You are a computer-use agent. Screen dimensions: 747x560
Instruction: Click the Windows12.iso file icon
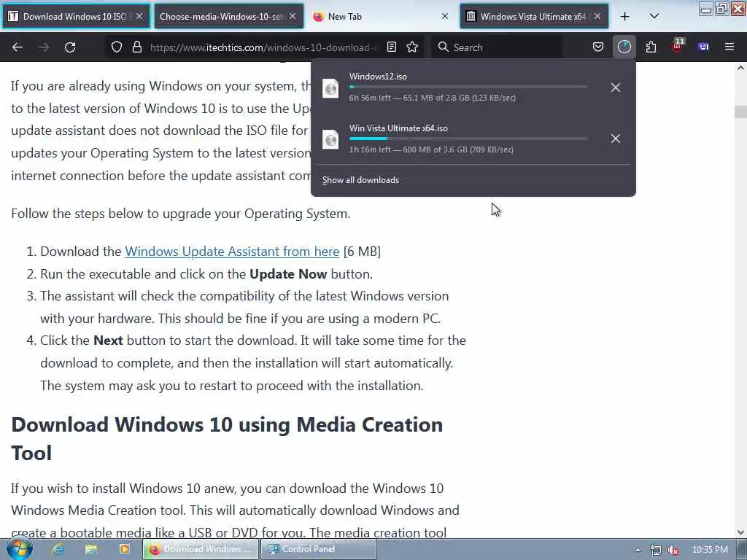pos(330,88)
